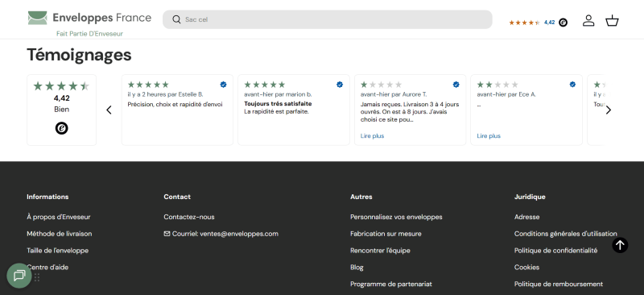
Task: Open Centre d'aide link
Action: click(47, 268)
